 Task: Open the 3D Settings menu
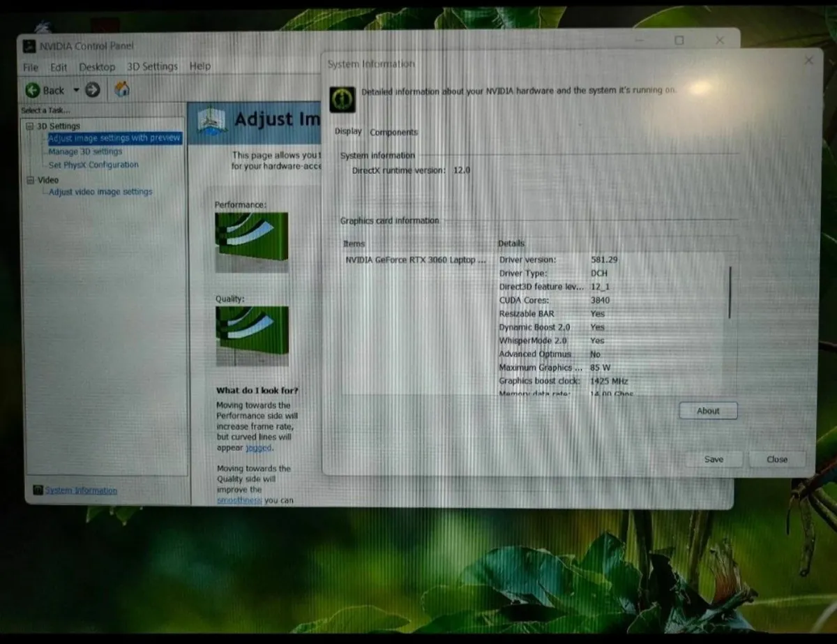(152, 66)
